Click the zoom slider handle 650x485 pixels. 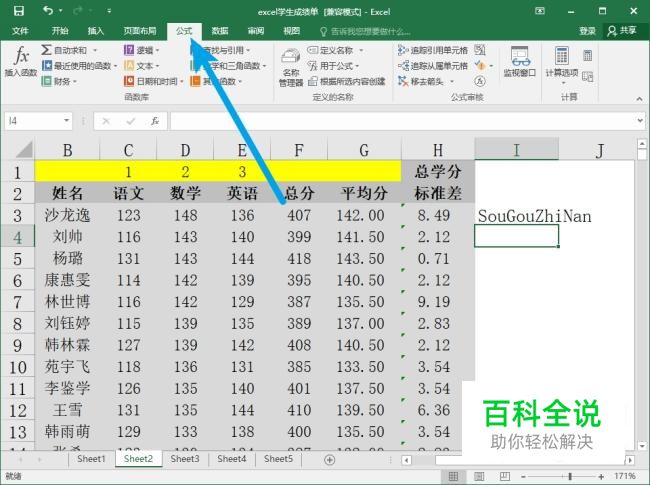click(x=571, y=477)
